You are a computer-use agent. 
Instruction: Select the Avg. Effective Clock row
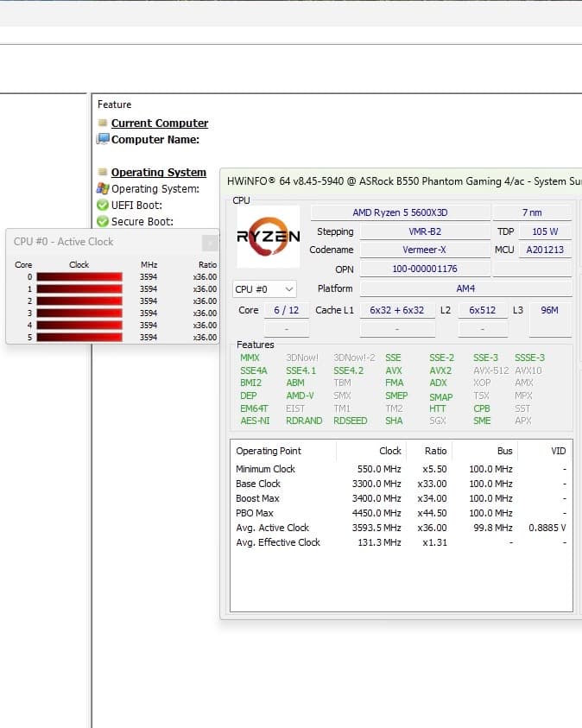pyautogui.click(x=401, y=542)
